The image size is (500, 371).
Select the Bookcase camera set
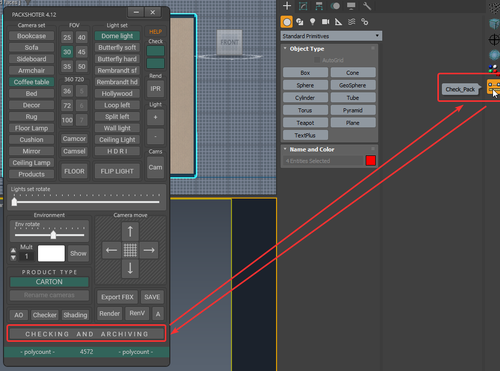[x=31, y=36]
